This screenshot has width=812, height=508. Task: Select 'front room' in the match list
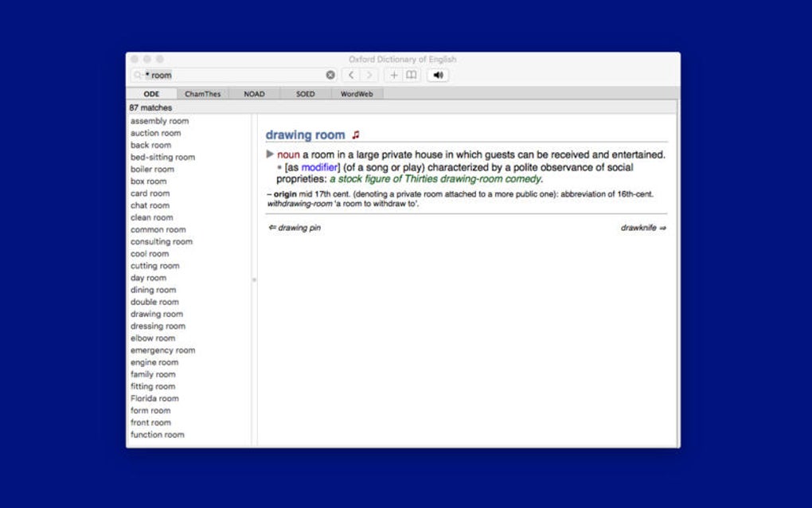point(150,423)
